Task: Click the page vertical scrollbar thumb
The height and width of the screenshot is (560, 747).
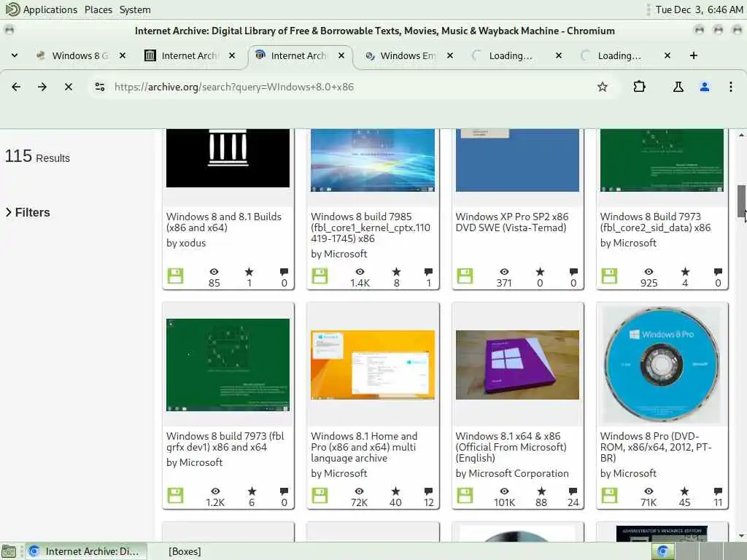Action: 742,201
